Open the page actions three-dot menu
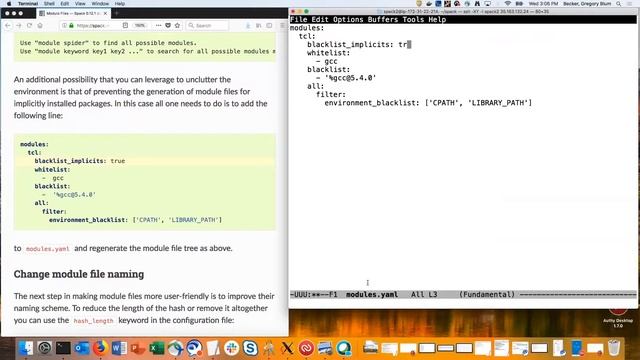This screenshot has height=360, width=640. click(x=158, y=25)
